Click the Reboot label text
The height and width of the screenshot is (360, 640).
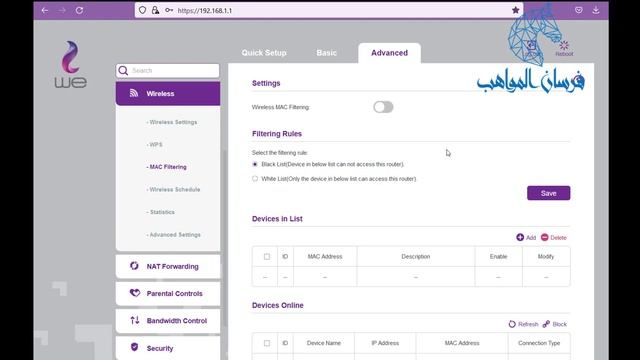(564, 54)
